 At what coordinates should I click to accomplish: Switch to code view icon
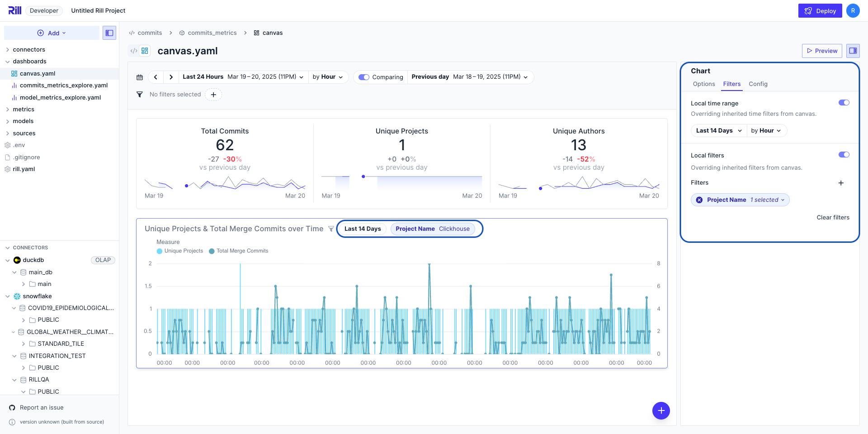coord(134,51)
